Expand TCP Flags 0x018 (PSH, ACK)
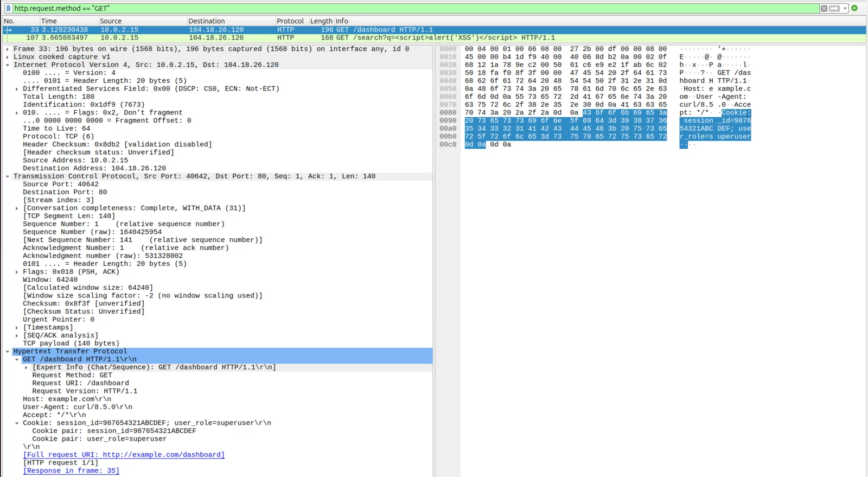Screen dimensions: 868x477 point(17,272)
